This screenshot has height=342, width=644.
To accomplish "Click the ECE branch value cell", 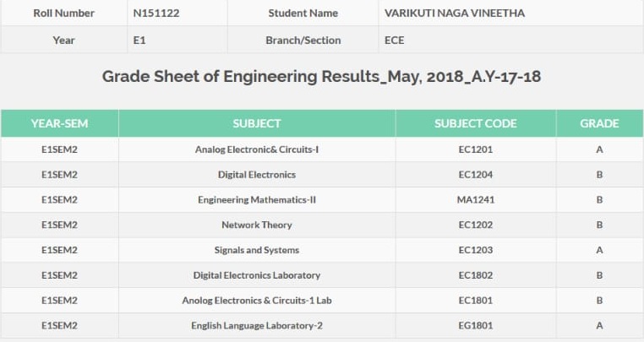I will [x=510, y=41].
